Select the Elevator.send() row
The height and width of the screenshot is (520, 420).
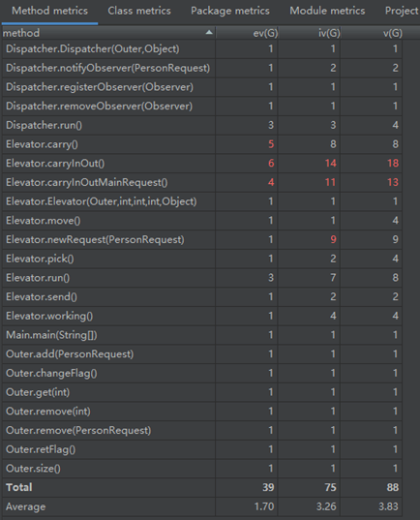point(202,297)
